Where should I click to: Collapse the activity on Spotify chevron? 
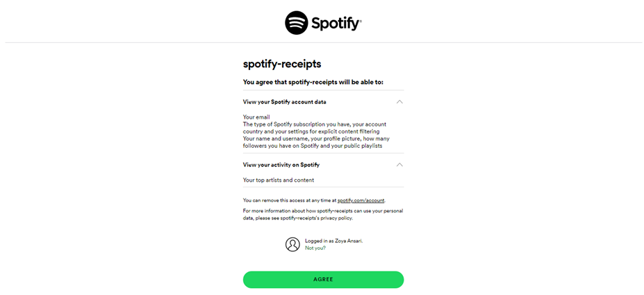click(399, 165)
